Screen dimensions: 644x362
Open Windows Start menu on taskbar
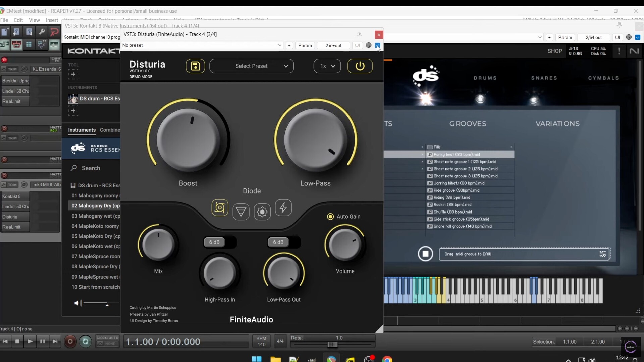pyautogui.click(x=256, y=359)
